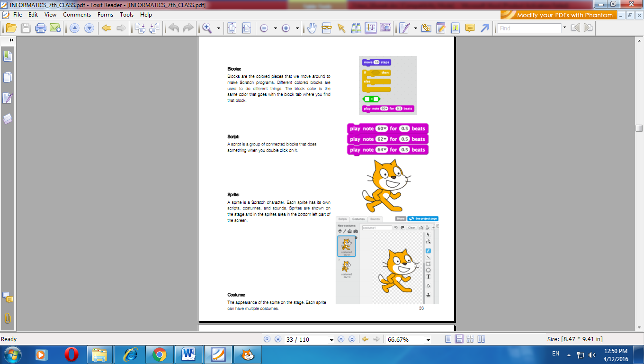
Task: Click the Snapshot camera tool
Action: point(385,28)
